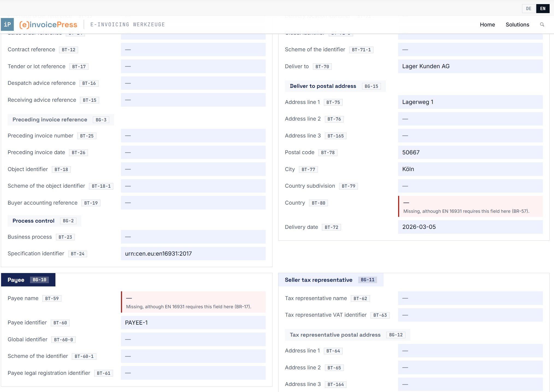Viewport: 554px width, 392px height.
Task: Open the Home menu item
Action: (487, 25)
